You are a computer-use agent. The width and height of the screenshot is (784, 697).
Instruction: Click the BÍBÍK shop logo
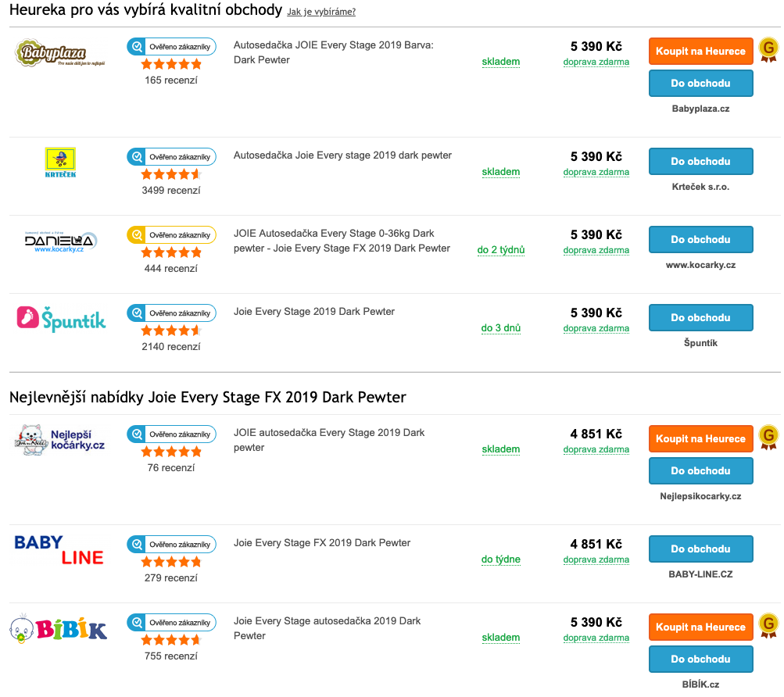(x=59, y=628)
